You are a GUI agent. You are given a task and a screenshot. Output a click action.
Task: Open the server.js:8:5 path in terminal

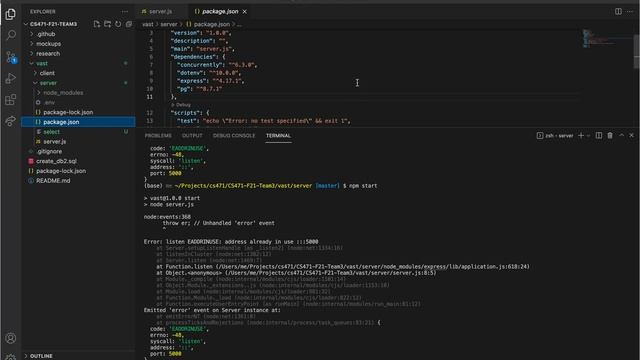pyautogui.click(x=331, y=273)
